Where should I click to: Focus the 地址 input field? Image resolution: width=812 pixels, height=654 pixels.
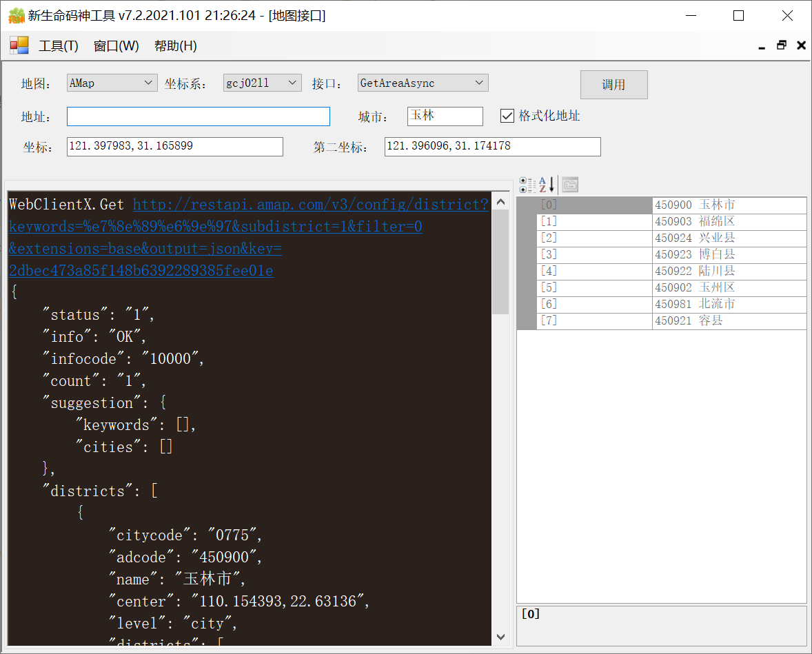199,116
